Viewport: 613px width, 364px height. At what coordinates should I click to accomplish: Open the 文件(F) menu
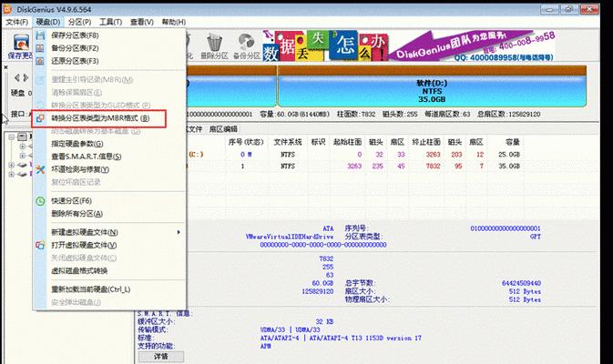(16, 22)
